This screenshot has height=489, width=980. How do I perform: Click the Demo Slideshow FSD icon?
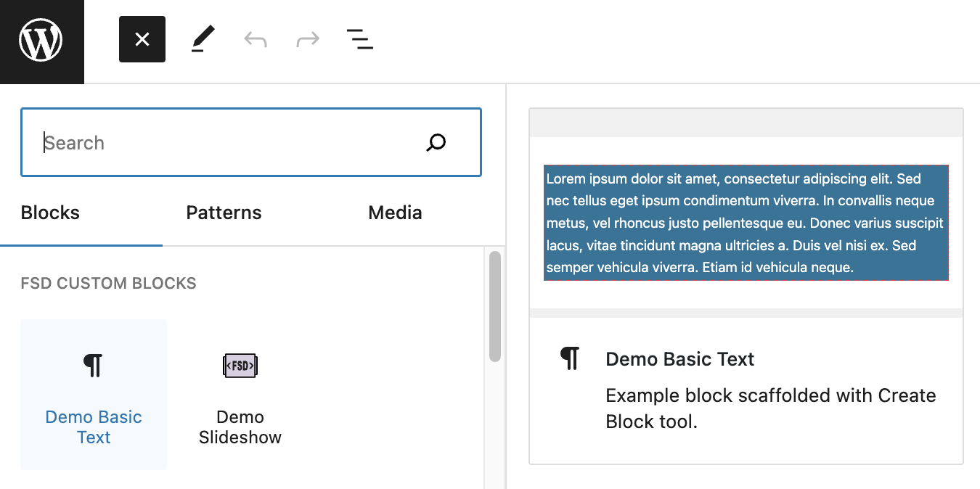[240, 365]
